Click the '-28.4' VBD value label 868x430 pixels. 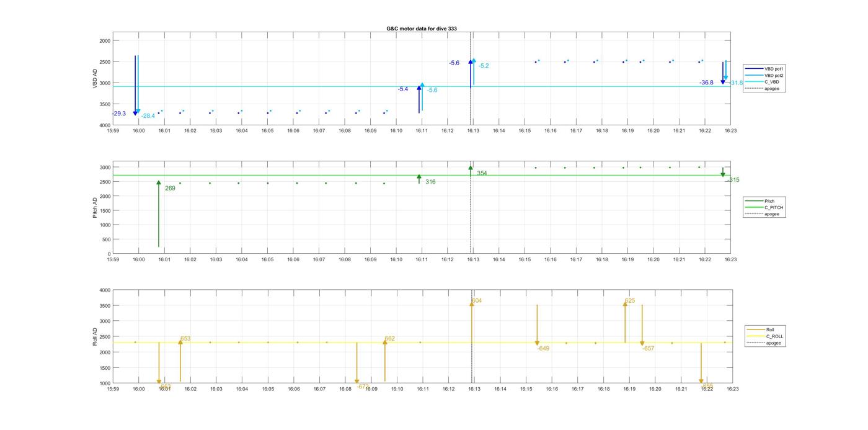point(148,116)
